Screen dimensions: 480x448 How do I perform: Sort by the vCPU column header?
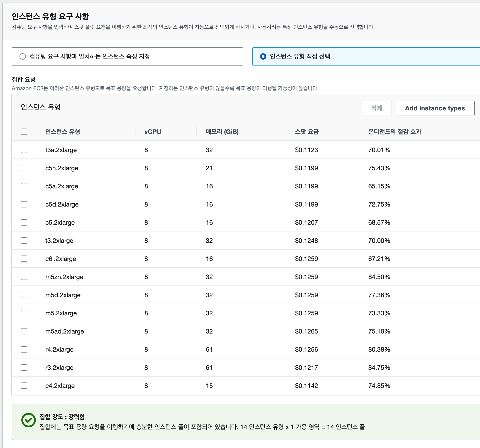(153, 132)
